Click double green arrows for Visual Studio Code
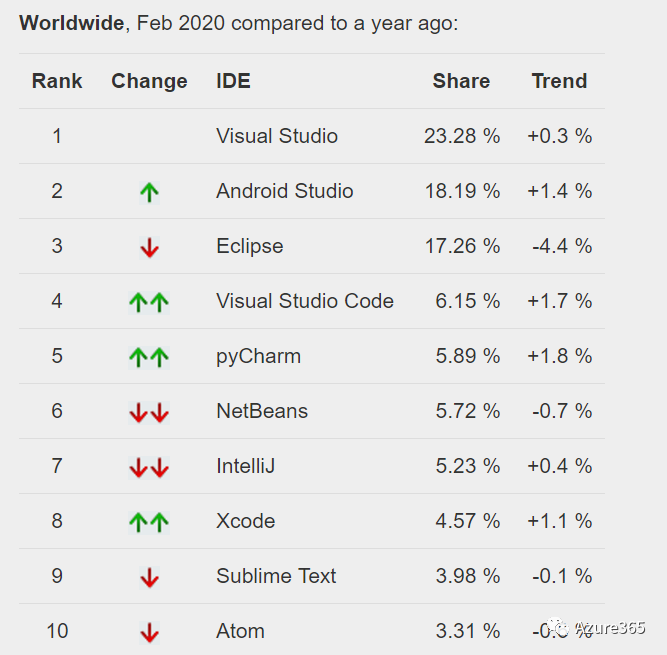The image size is (667, 655). pyautogui.click(x=149, y=302)
